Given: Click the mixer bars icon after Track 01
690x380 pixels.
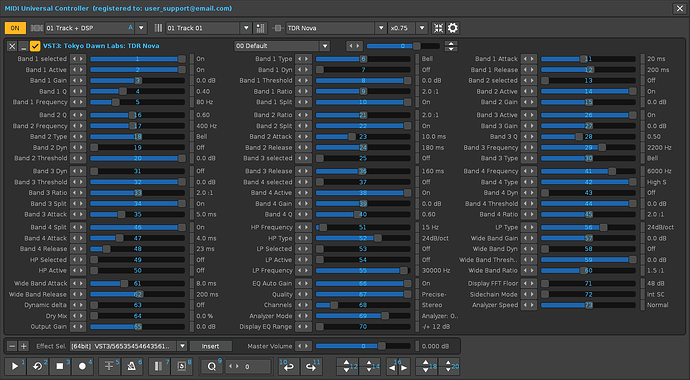Looking at the screenshot, I should coord(261,28).
